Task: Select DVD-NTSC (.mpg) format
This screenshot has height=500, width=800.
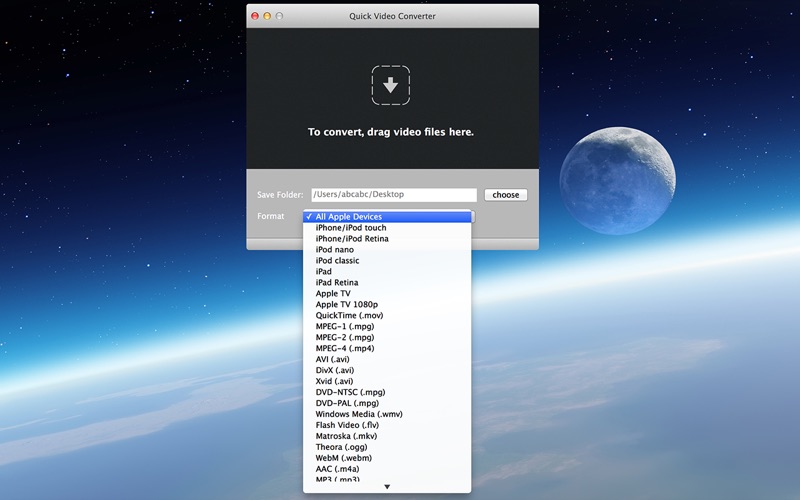Action: pyautogui.click(x=387, y=392)
